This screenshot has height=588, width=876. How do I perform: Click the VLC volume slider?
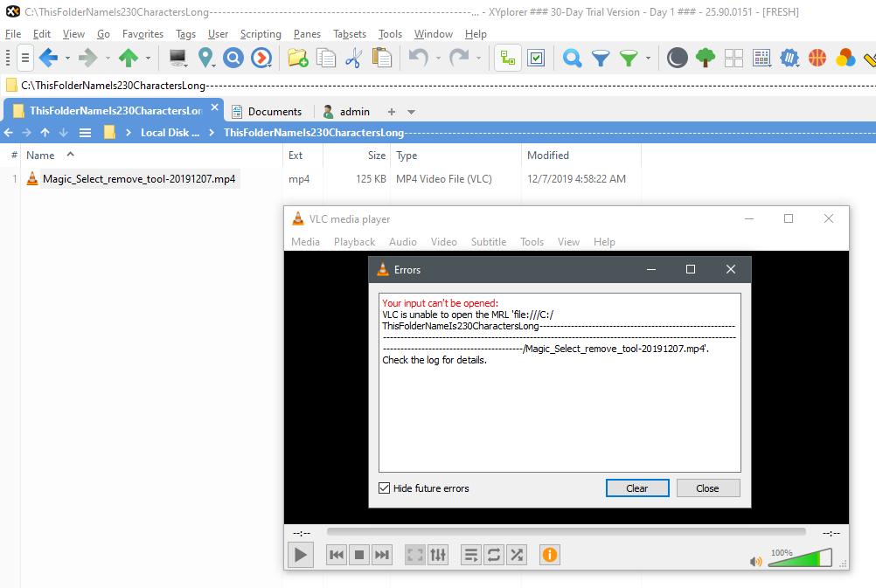tap(800, 559)
